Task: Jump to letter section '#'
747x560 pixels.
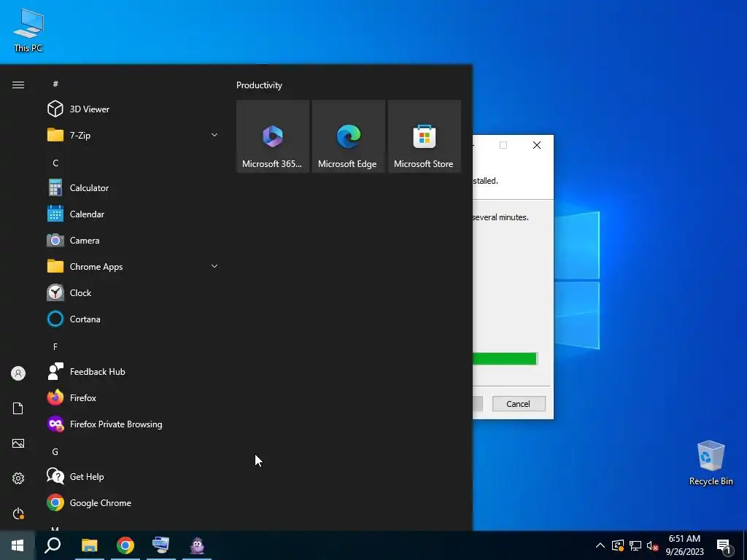Action: tap(55, 84)
